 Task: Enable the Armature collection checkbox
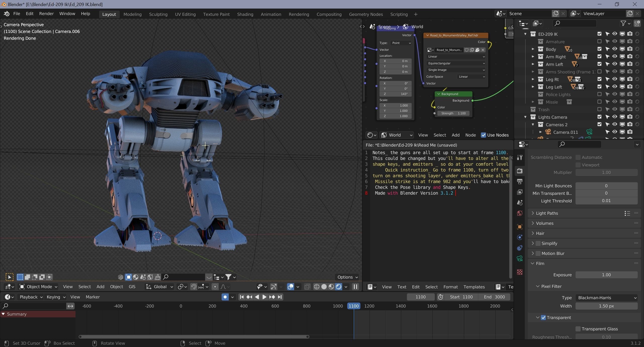pyautogui.click(x=599, y=41)
